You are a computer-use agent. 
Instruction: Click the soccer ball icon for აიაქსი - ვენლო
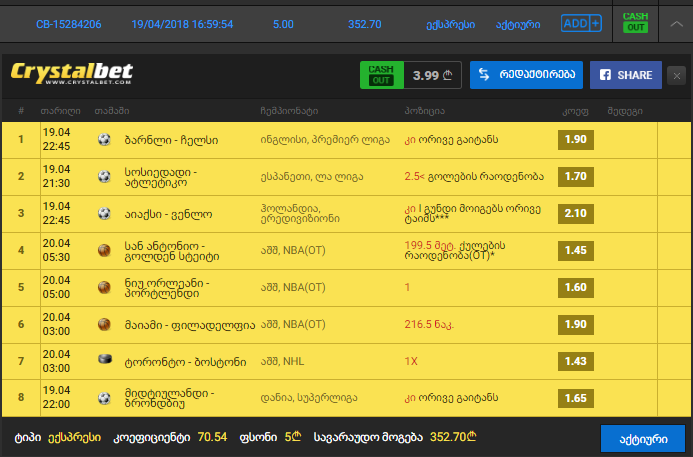click(104, 213)
